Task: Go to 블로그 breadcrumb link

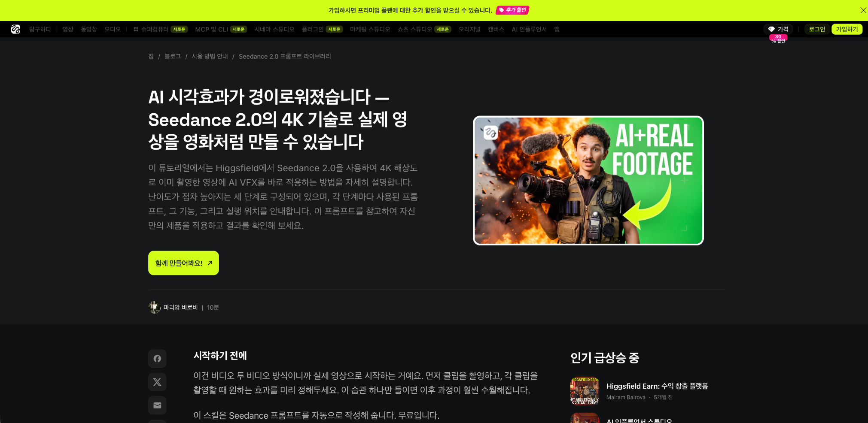Action: pos(173,56)
